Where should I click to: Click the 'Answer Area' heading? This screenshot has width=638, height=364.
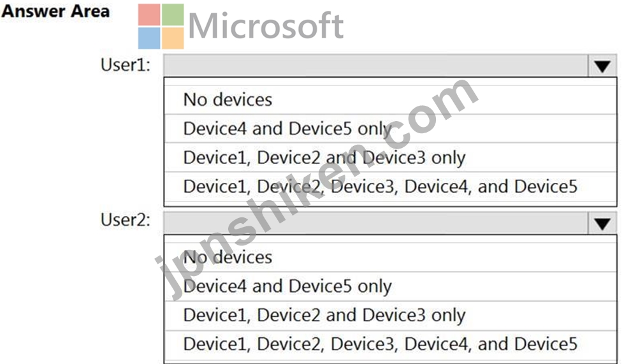[x=55, y=11]
